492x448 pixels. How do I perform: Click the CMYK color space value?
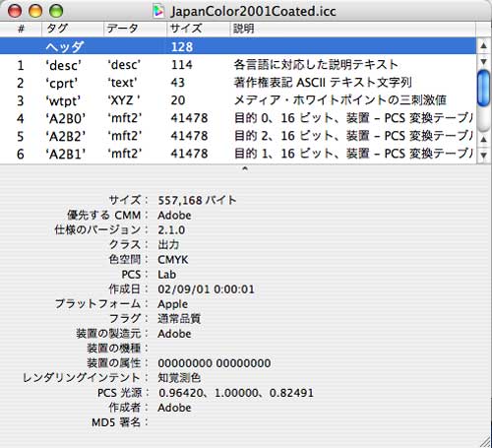(173, 260)
